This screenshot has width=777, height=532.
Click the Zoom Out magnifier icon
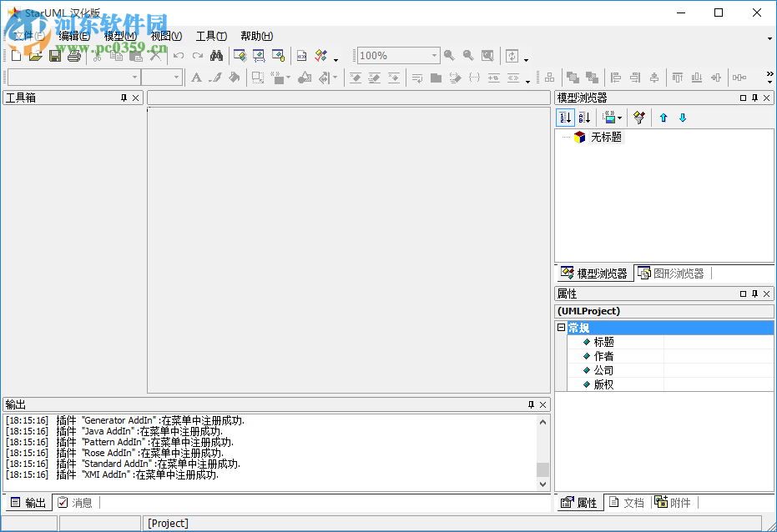468,55
